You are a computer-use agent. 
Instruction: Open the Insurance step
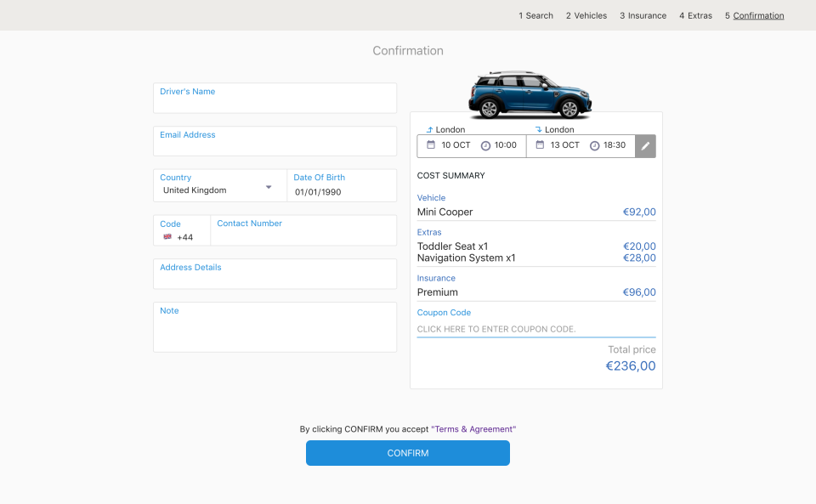click(x=643, y=15)
